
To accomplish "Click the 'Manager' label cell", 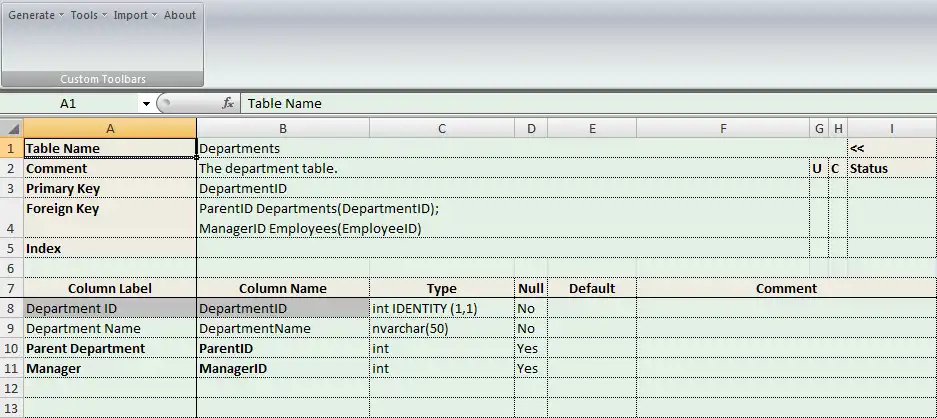I will point(110,368).
